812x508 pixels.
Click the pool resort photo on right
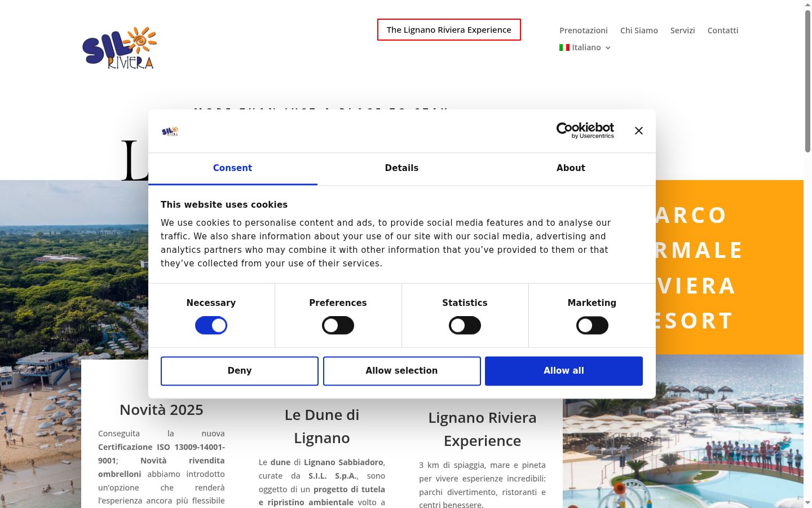tap(683, 431)
